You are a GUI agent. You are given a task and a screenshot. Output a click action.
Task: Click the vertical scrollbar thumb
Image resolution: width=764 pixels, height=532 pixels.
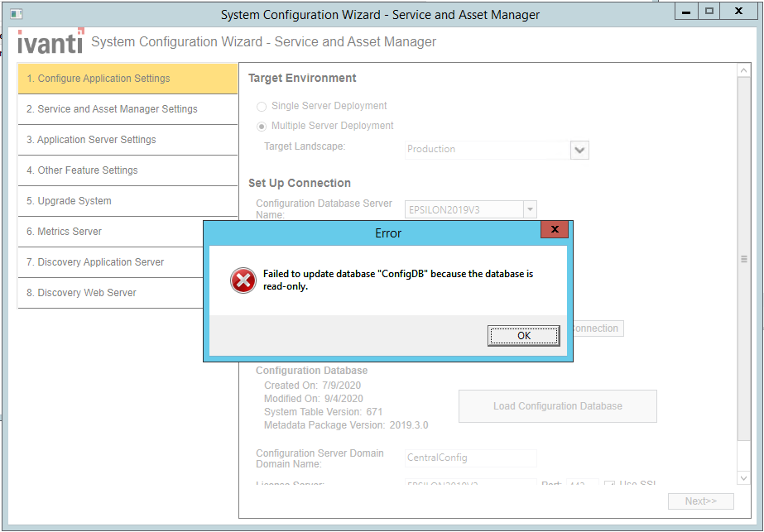744,259
